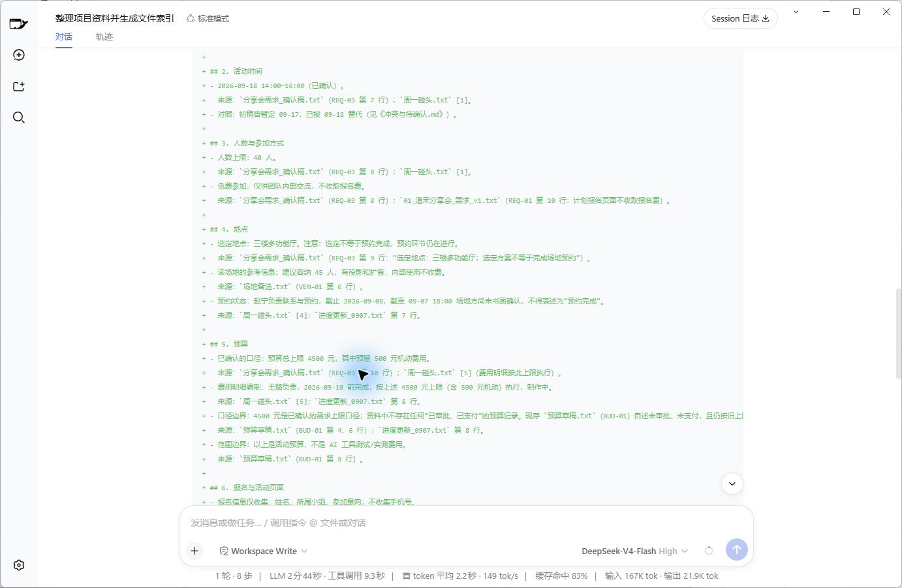
Task: Switch to the 轨迹 tab
Action: click(x=104, y=37)
